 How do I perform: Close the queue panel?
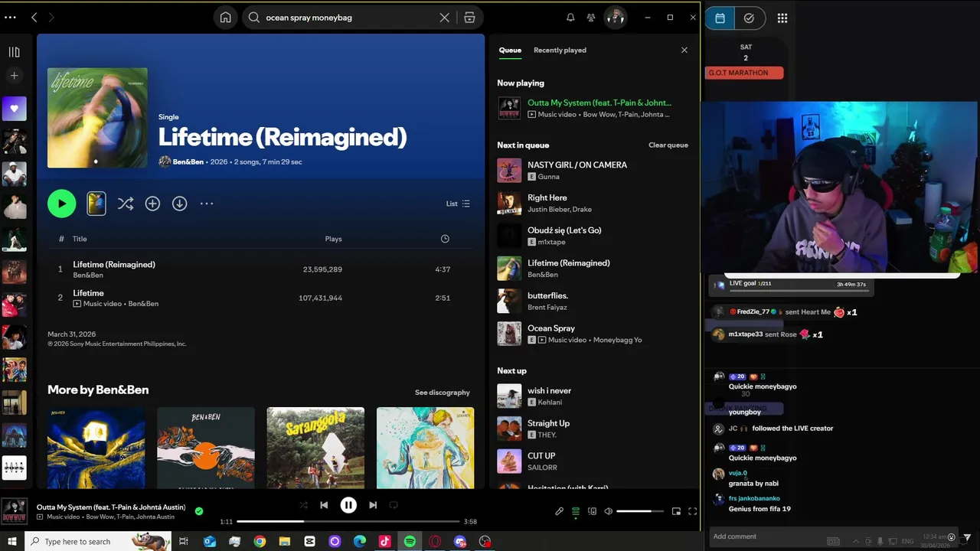pyautogui.click(x=684, y=51)
